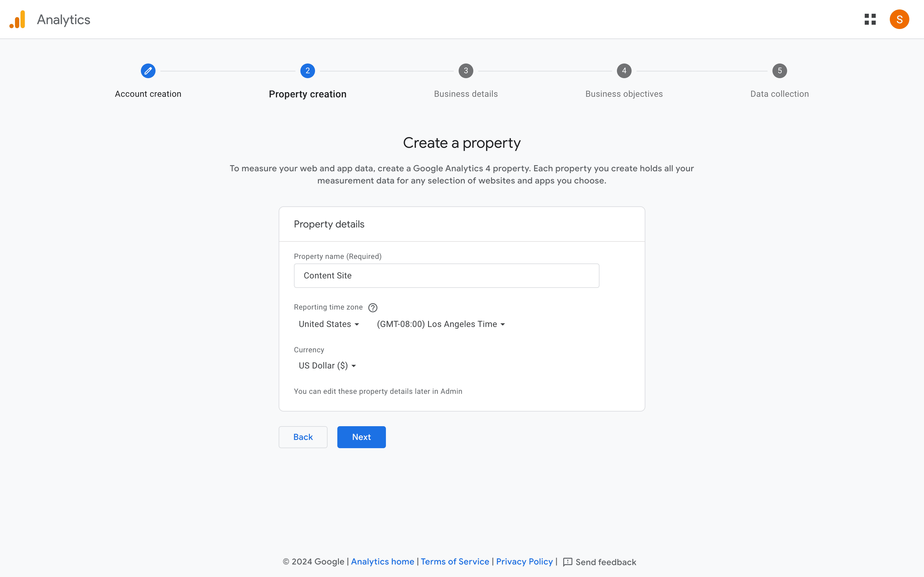Open the Google apps grid icon

click(870, 19)
